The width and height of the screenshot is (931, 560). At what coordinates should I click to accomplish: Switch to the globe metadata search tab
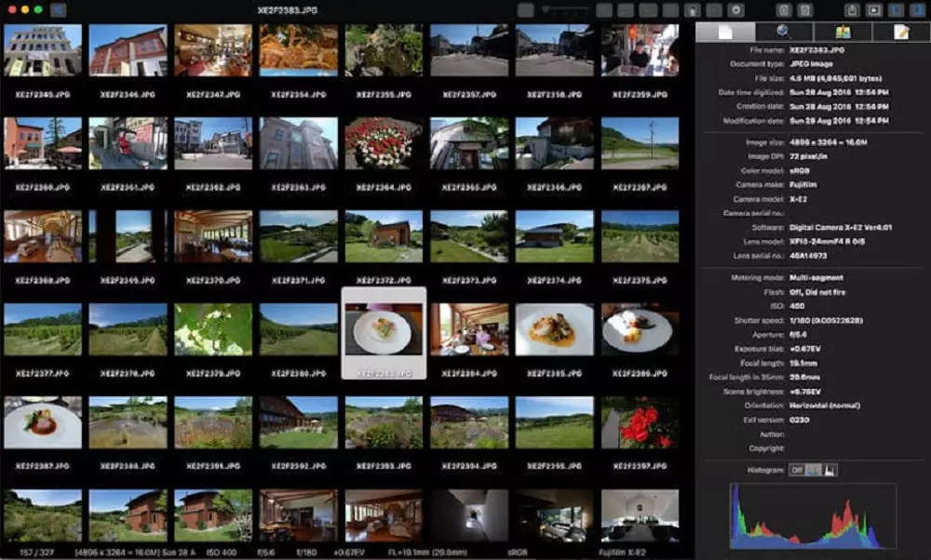784,32
